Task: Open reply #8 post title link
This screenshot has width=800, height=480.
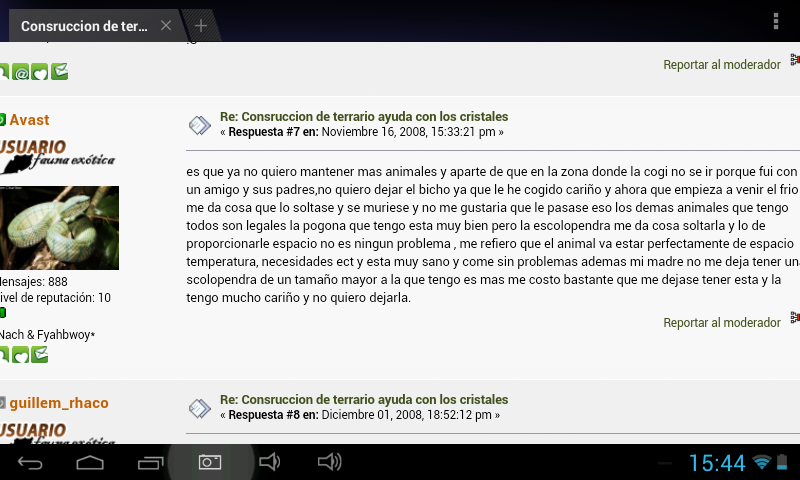Action: pos(364,400)
